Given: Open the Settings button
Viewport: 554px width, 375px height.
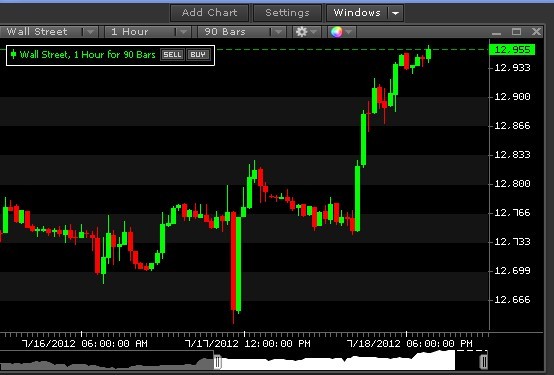Looking at the screenshot, I should tap(287, 13).
